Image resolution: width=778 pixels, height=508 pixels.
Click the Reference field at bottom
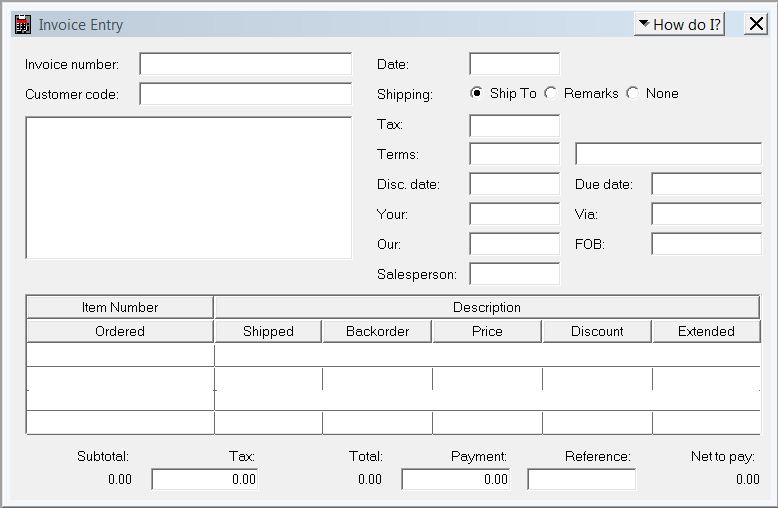[581, 479]
